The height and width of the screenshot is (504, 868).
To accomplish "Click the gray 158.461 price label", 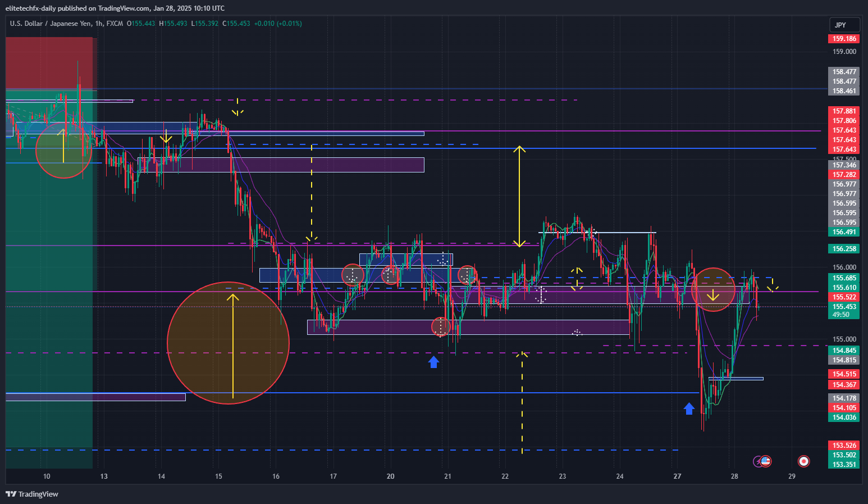I will click(x=844, y=91).
